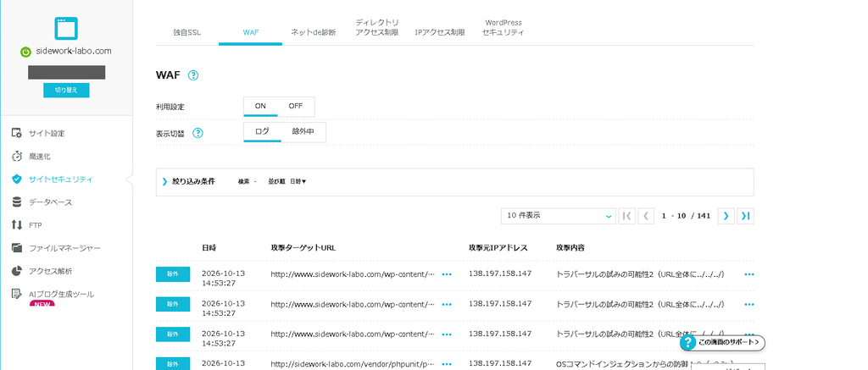This screenshot has height=370, width=868.
Task: Show full URL for first log row
Action: coord(447,273)
